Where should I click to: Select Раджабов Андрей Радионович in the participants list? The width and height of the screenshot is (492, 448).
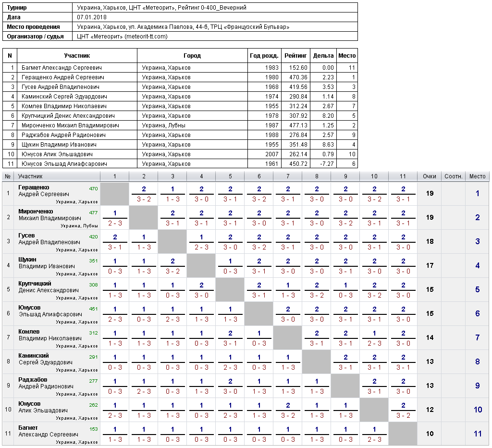(x=63, y=135)
